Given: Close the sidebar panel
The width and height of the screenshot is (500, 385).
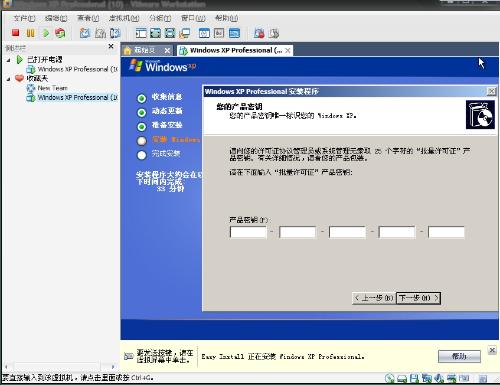Looking at the screenshot, I should coord(111,46).
